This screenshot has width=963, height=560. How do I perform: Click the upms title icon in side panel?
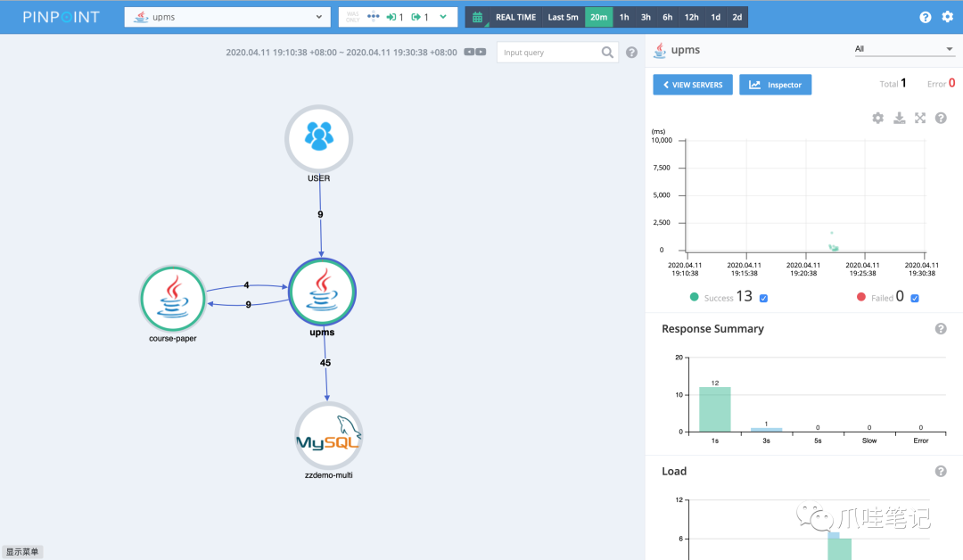point(660,50)
